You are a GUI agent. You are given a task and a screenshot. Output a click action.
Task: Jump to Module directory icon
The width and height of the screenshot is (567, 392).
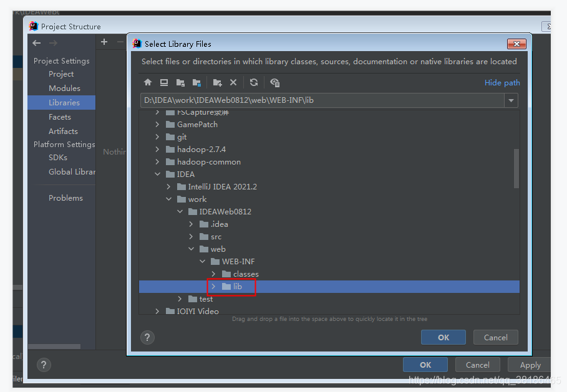click(x=196, y=82)
